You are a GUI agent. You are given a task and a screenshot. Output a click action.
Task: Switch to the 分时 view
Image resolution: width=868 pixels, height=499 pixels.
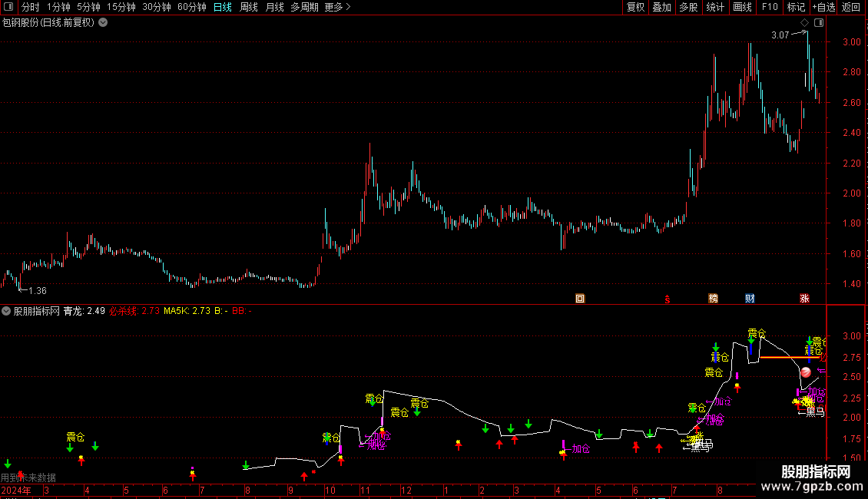[x=31, y=7]
